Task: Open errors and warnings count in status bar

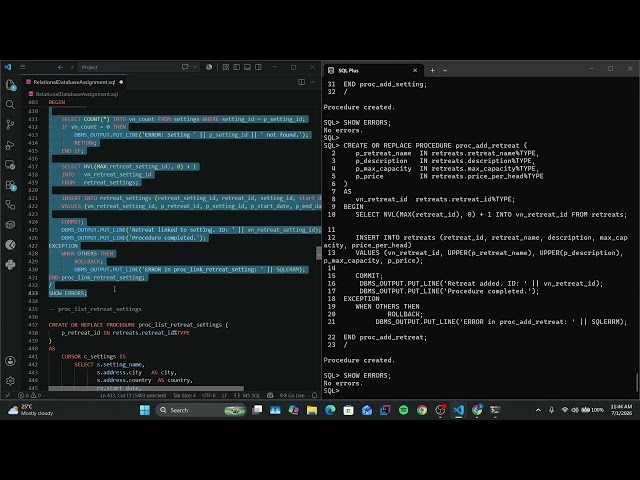Action: click(29, 395)
